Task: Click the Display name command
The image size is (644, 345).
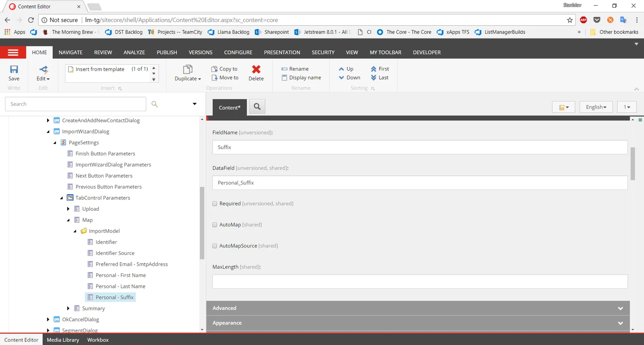Action: [301, 78]
